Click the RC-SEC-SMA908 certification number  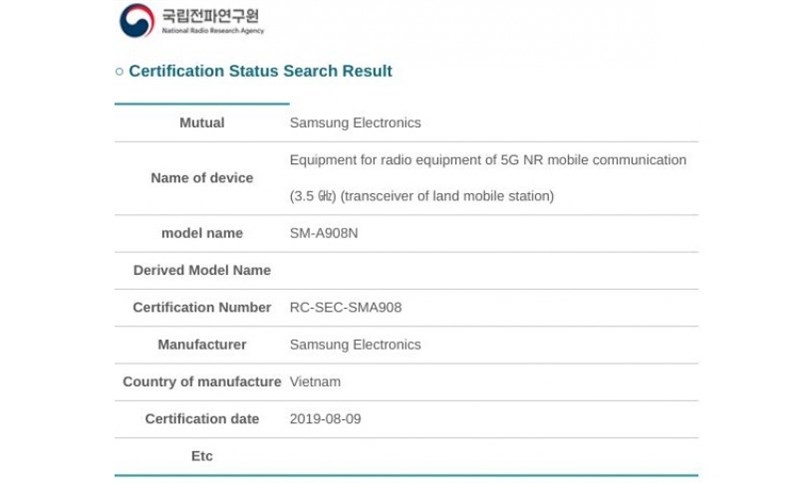345,307
